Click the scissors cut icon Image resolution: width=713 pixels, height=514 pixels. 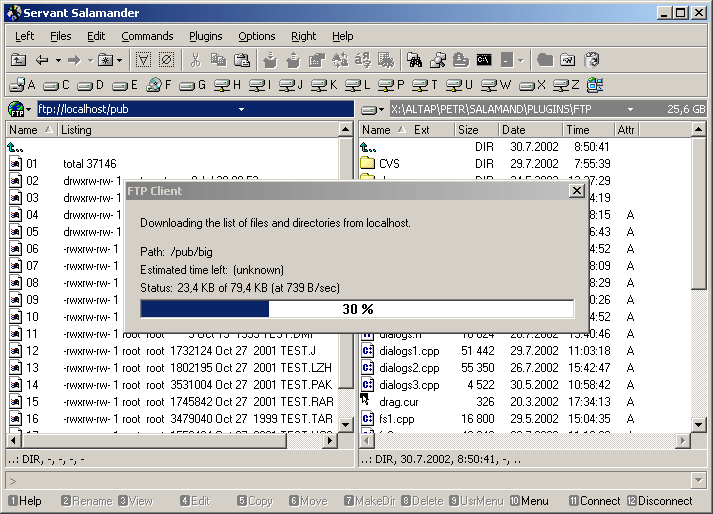[196, 60]
